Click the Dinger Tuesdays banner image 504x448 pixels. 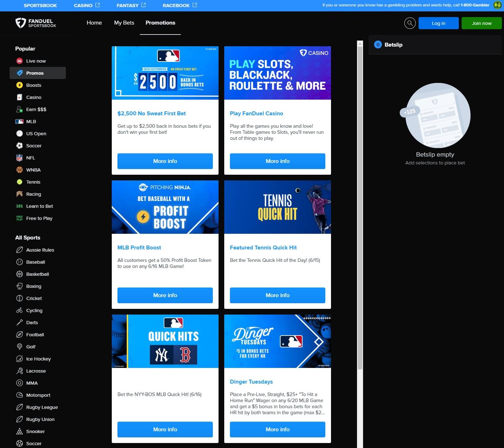(278, 341)
